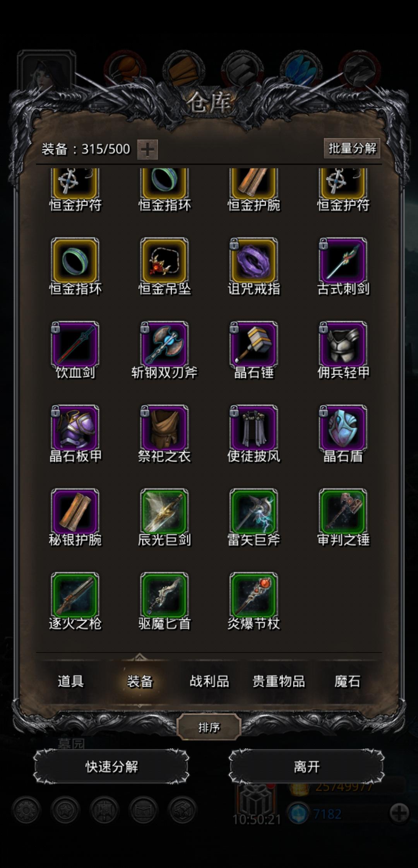Screen dimensions: 418x868
Task: Pick the 晶石盾 shield item
Action: point(343,429)
